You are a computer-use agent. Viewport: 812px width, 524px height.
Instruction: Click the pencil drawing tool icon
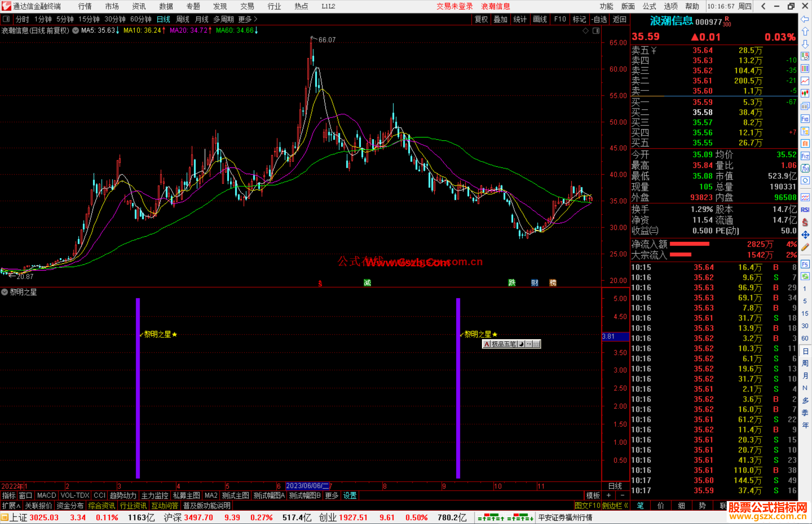click(x=805, y=247)
